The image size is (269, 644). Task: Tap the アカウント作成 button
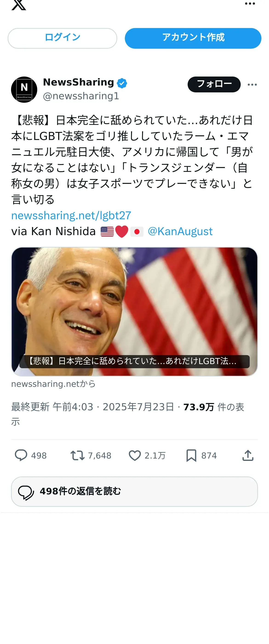coord(193,38)
